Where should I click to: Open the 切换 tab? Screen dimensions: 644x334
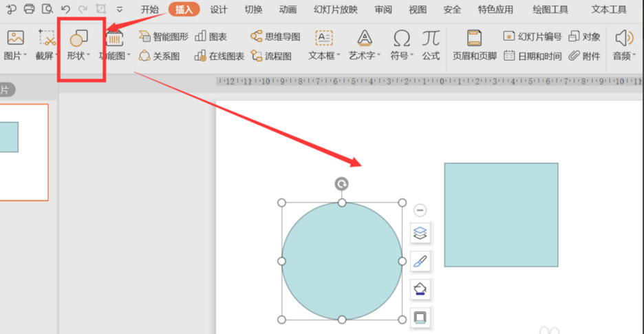click(253, 10)
